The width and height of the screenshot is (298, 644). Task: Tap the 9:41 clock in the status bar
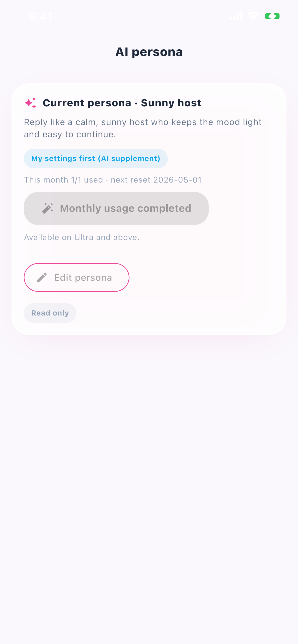tap(40, 17)
